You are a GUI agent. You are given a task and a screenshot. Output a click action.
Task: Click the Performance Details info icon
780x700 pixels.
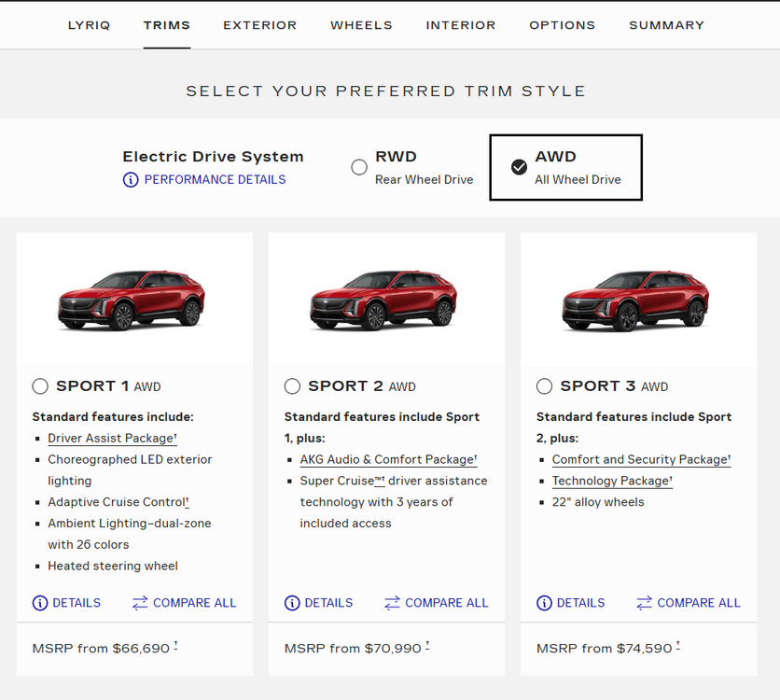(x=131, y=180)
